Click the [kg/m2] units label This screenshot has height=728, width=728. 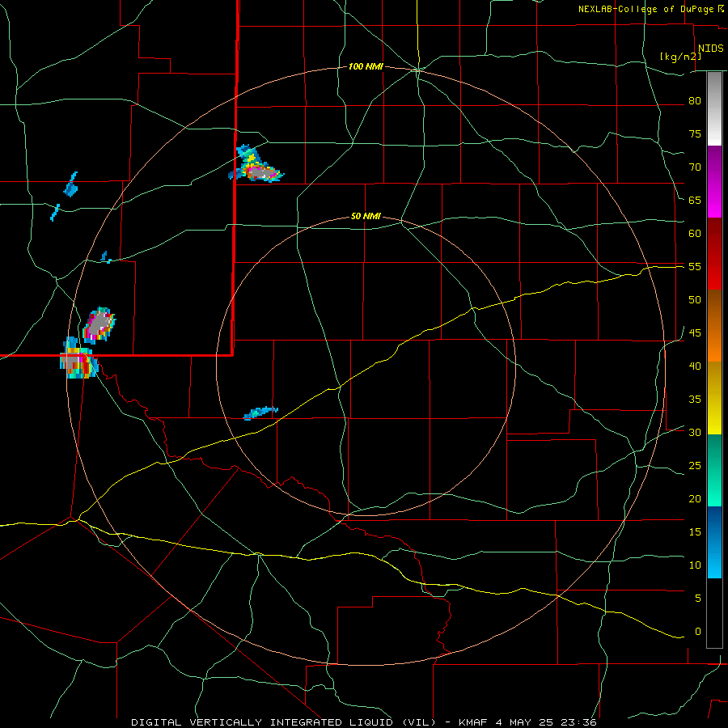tap(680, 57)
